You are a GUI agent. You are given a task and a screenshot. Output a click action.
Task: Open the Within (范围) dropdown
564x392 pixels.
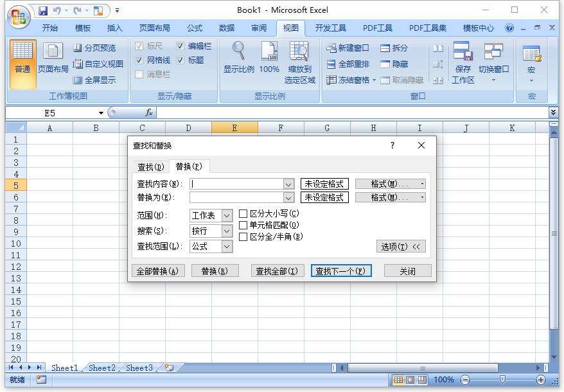(x=227, y=216)
